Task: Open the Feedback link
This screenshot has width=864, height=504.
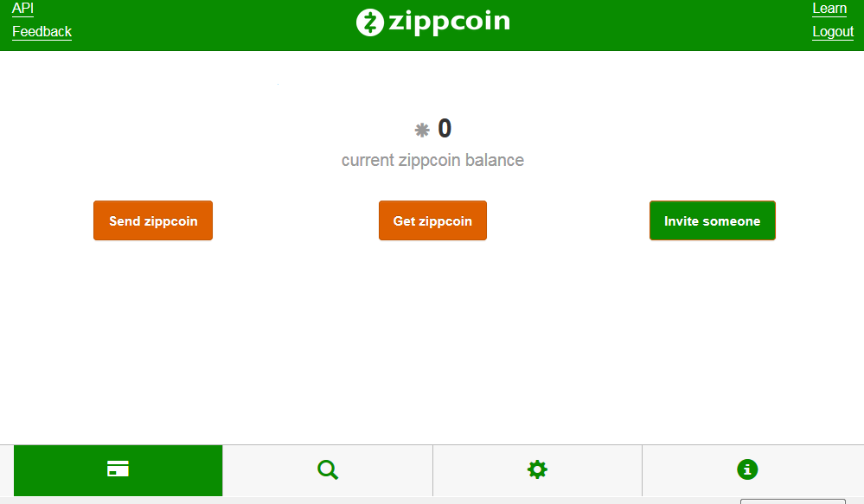Action: (x=42, y=32)
